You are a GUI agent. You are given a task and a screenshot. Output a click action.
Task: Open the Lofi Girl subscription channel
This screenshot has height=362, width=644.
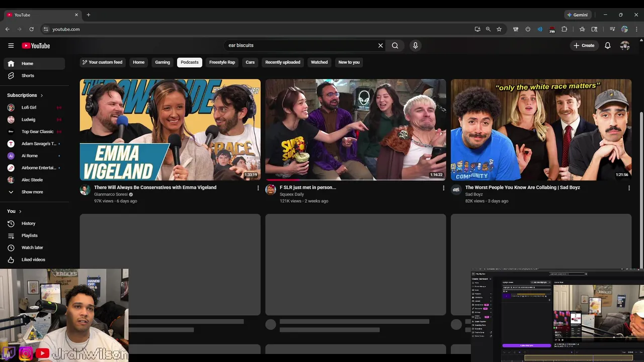point(34,108)
